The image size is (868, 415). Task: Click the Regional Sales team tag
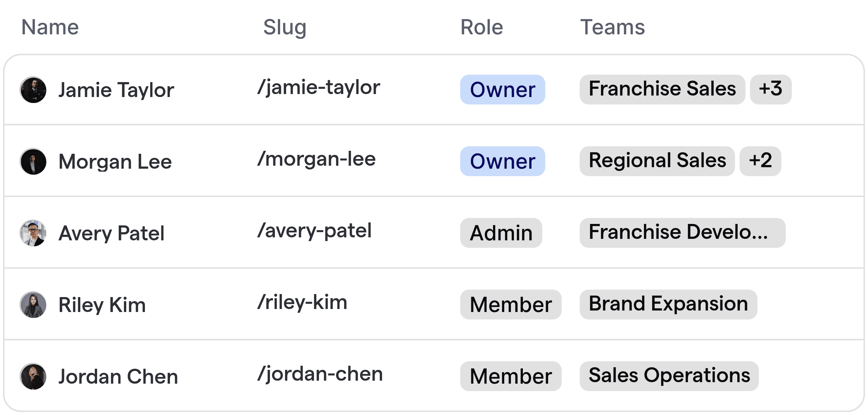pos(657,161)
